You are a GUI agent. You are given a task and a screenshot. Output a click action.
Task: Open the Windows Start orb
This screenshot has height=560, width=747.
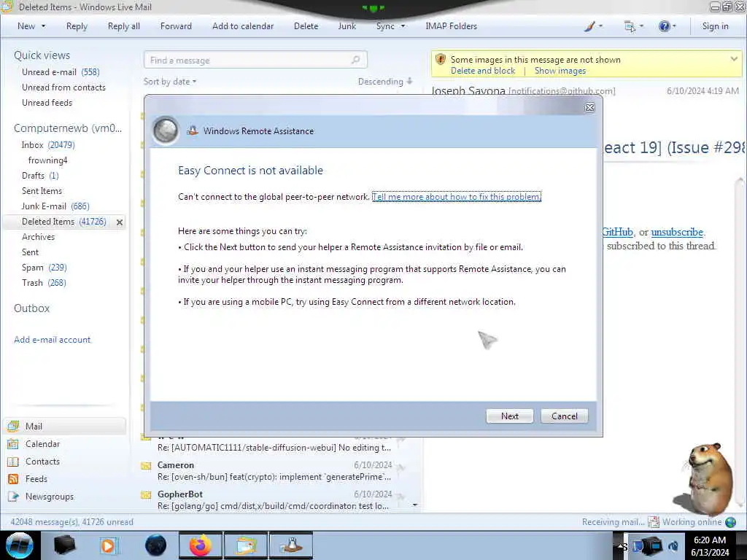click(x=20, y=545)
